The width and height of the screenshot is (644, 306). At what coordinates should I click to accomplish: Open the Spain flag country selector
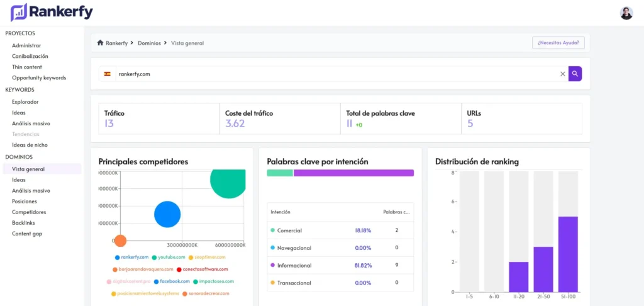pos(107,74)
